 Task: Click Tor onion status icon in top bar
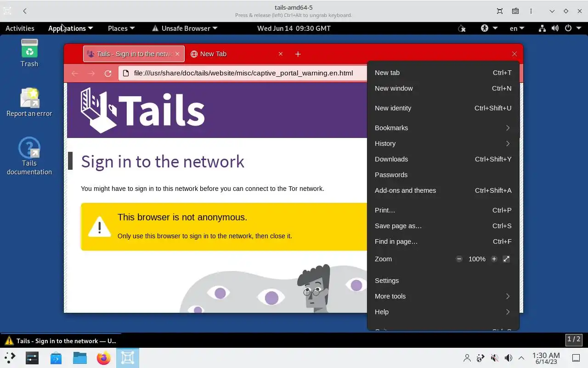tap(462, 28)
